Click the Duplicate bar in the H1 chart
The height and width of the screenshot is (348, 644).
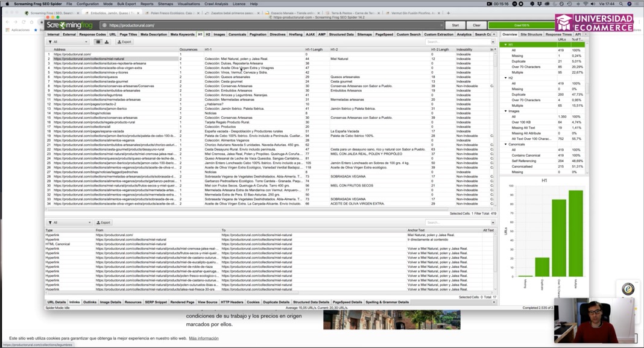point(541,267)
